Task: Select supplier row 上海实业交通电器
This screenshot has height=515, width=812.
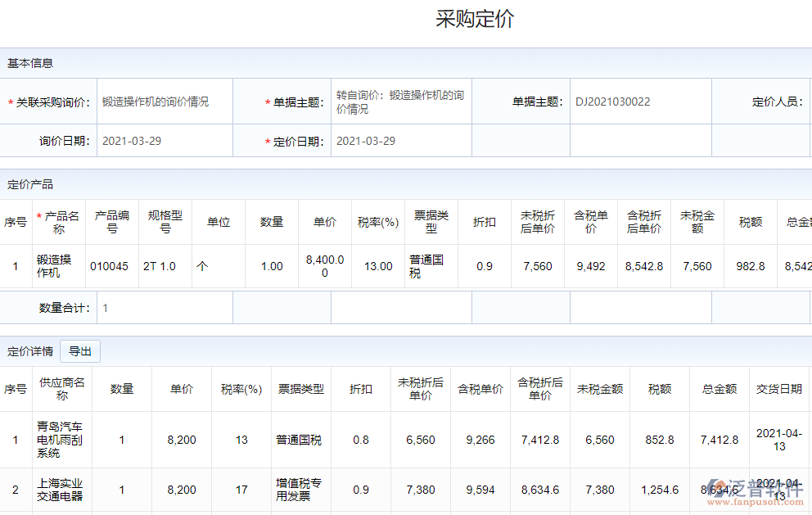Action: point(61,490)
